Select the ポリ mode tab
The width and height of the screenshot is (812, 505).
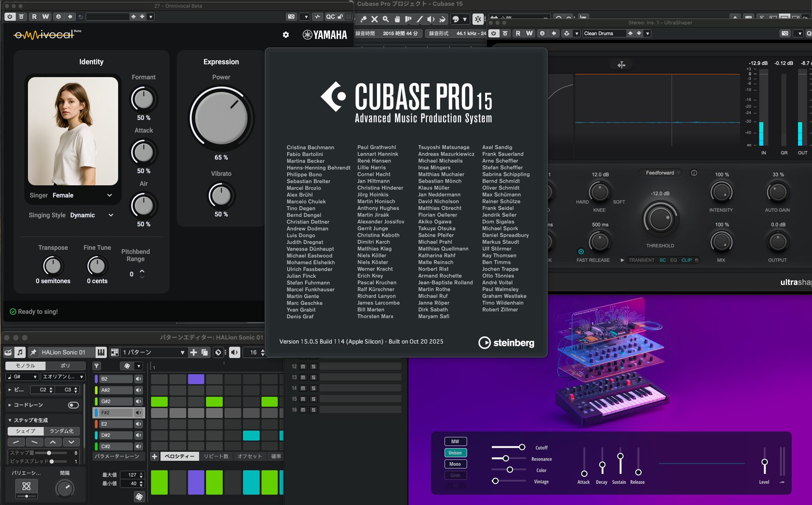(65, 366)
